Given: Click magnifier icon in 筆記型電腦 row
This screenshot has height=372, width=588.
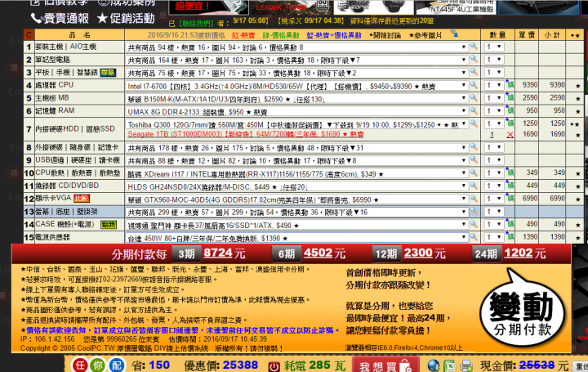Looking at the screenshot, I should tap(474, 60).
